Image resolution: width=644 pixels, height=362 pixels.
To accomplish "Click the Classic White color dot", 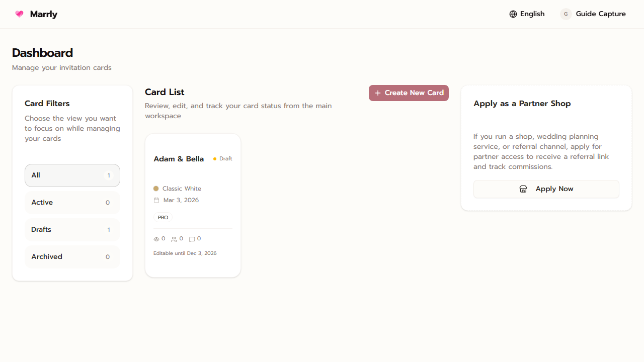I will coord(156,189).
